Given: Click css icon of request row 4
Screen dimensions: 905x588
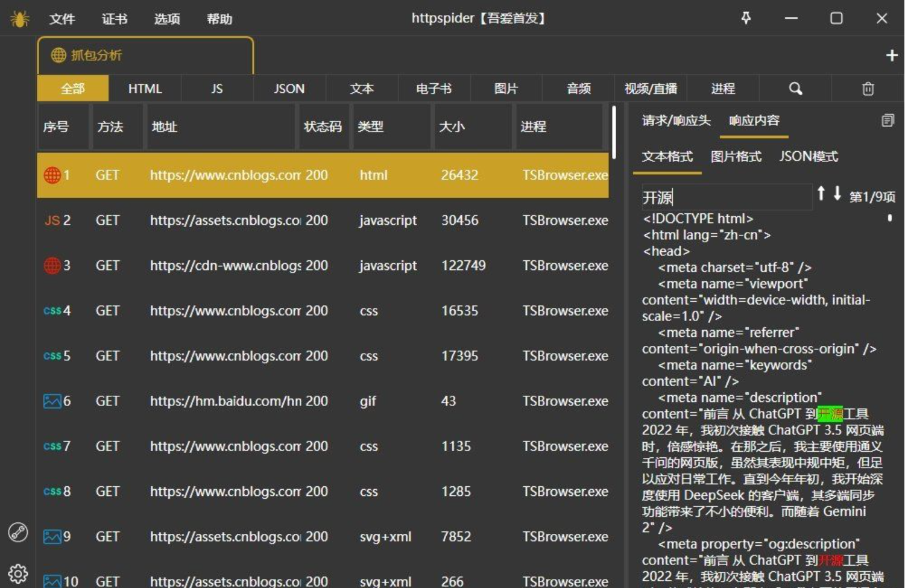Looking at the screenshot, I should (52, 311).
